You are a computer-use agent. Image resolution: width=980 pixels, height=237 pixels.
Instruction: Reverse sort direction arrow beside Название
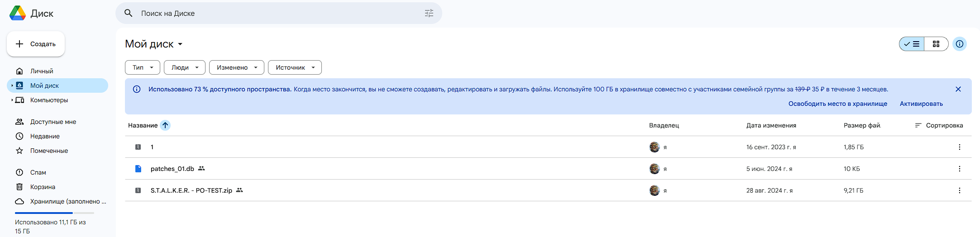[165, 125]
